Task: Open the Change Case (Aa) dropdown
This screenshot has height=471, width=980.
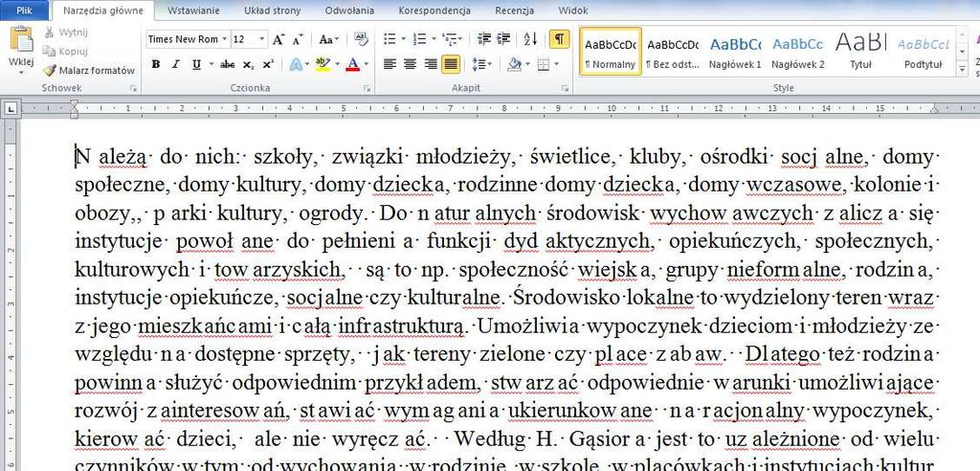Action: (x=329, y=39)
